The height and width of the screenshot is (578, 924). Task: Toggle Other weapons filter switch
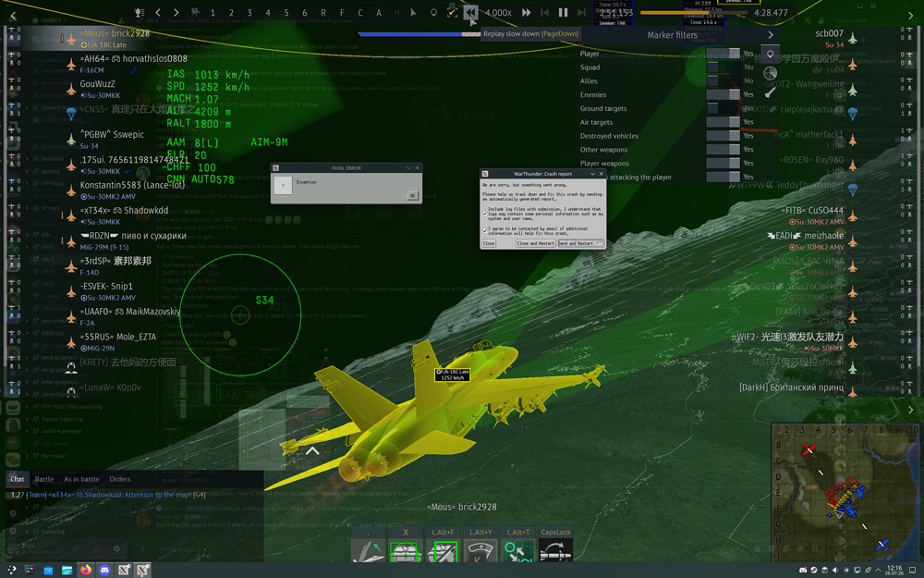tap(723, 149)
